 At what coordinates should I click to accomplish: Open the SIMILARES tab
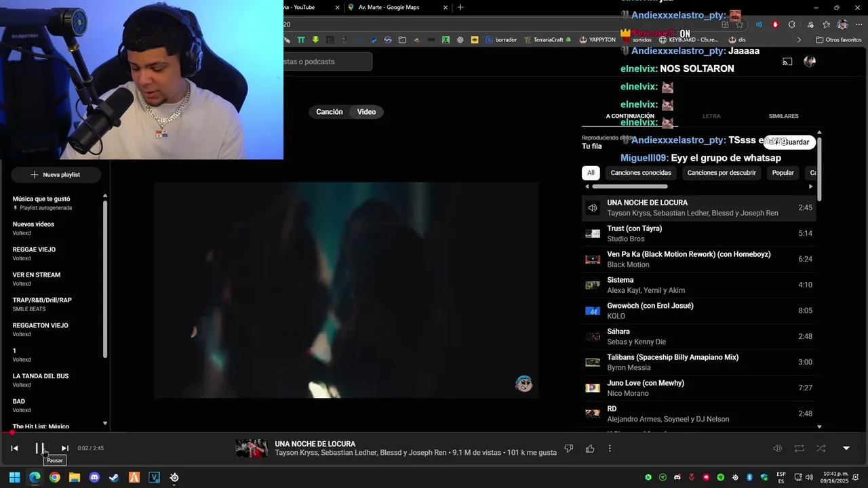[x=783, y=116]
